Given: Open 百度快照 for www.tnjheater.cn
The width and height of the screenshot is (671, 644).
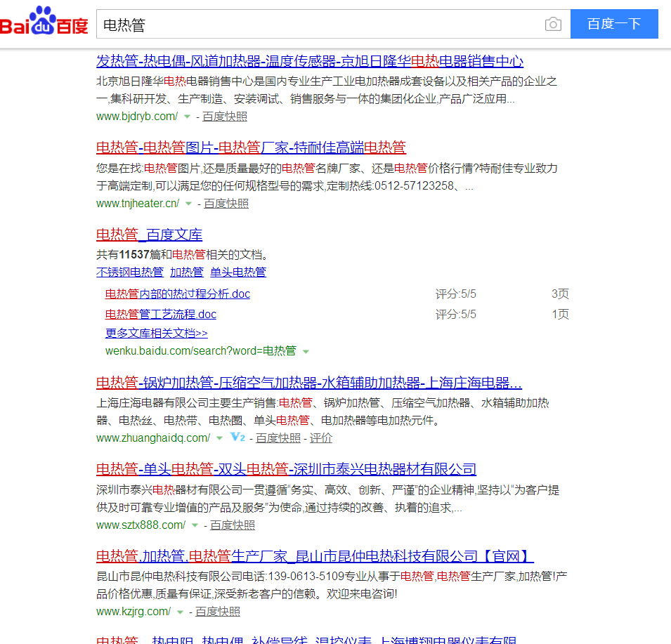Looking at the screenshot, I should (226, 204).
